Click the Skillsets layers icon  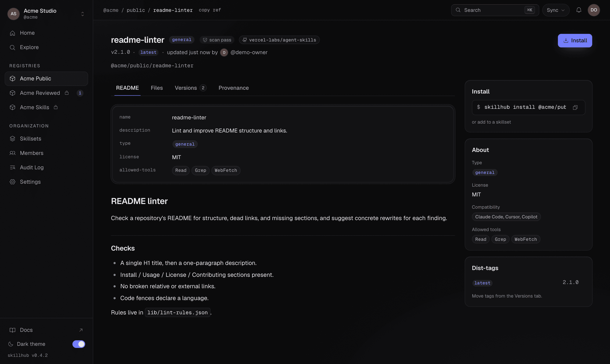[12, 139]
